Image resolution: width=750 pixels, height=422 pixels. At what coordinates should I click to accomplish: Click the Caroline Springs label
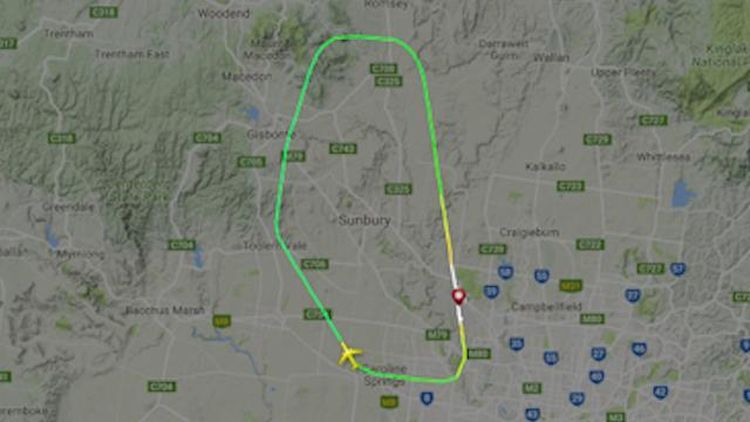pos(386,375)
